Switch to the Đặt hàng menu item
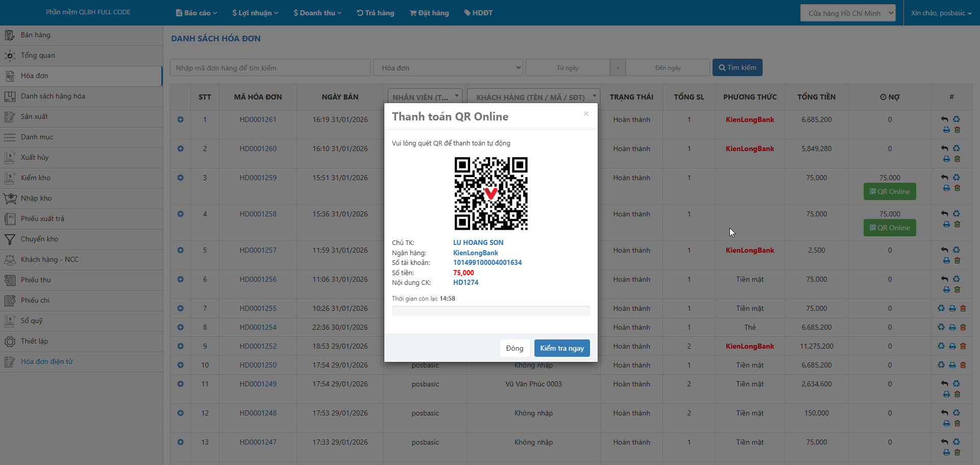This screenshot has height=465, width=980. click(429, 13)
